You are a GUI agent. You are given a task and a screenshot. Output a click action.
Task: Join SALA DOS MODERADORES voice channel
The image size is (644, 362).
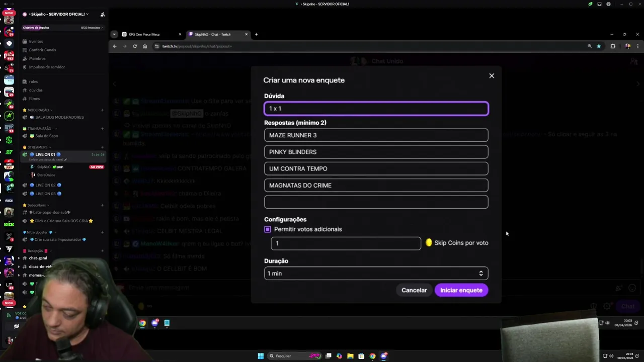pos(59,117)
